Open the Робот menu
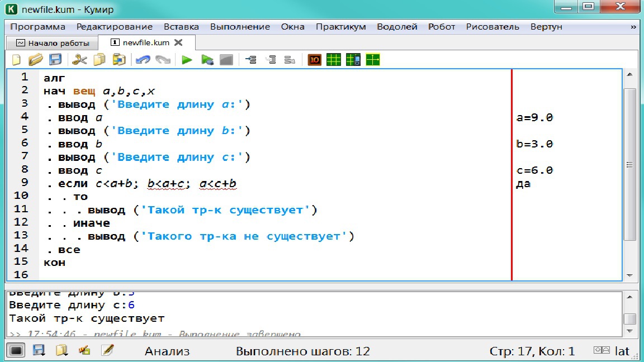 coord(442,27)
